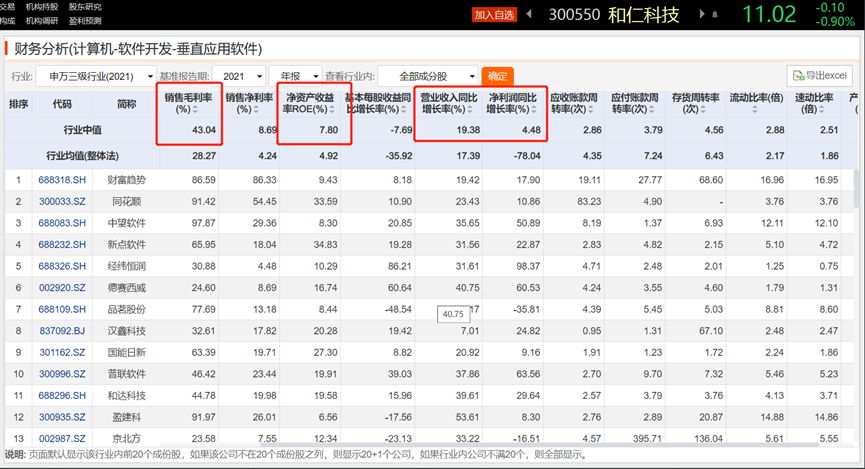865x469 pixels.
Task: Open stock link 688326.SH
Action: point(62,266)
